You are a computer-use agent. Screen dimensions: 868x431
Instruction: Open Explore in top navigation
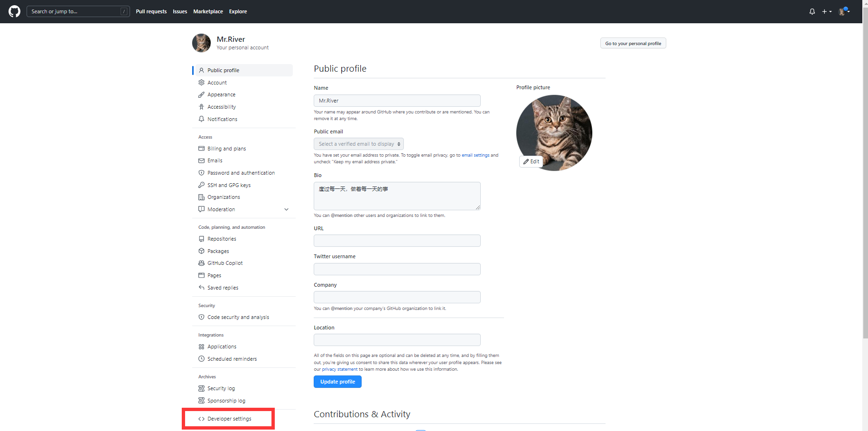click(238, 11)
